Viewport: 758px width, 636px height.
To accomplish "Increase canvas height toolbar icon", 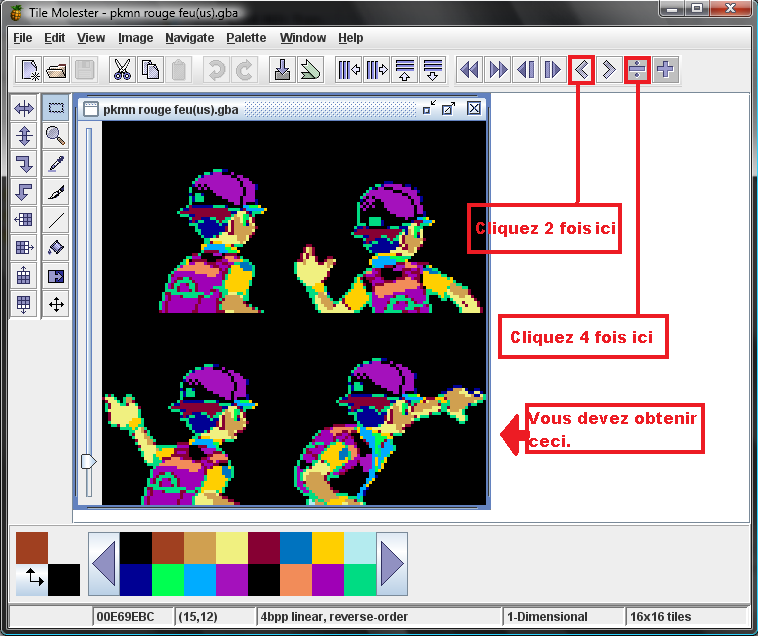I will (x=433, y=70).
